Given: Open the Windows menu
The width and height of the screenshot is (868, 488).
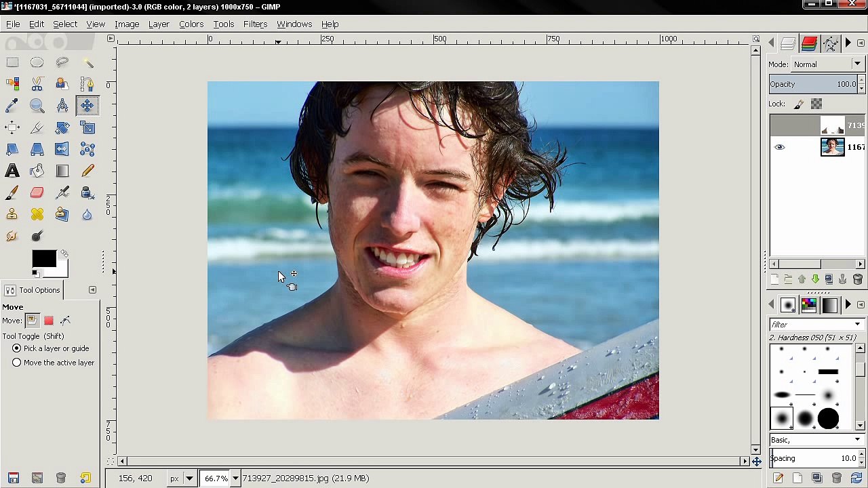Looking at the screenshot, I should pyautogui.click(x=294, y=24).
